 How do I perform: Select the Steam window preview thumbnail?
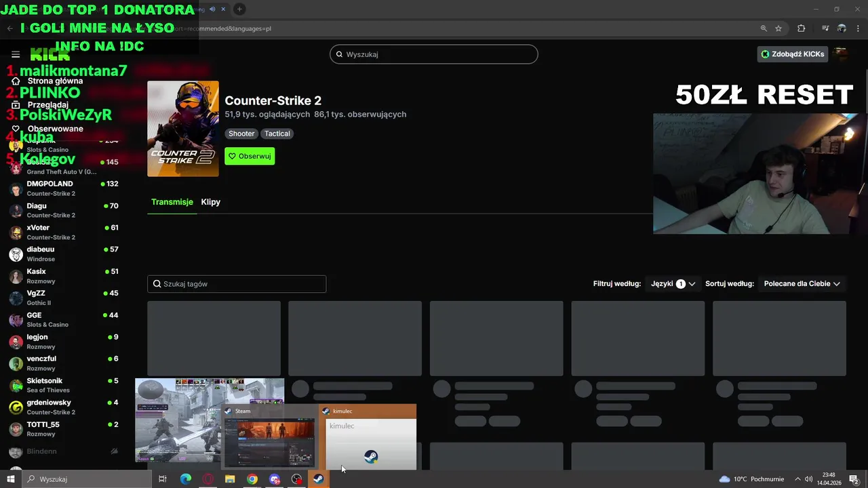[269, 442]
